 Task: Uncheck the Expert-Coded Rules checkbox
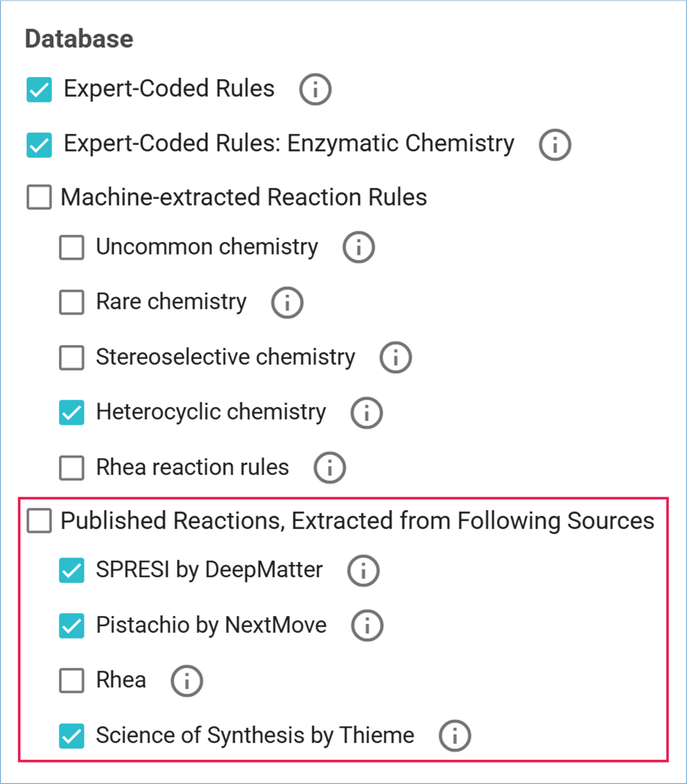(39, 90)
